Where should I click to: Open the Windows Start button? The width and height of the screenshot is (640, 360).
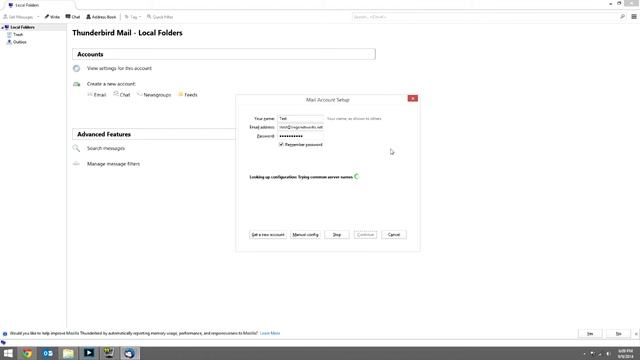(8, 353)
